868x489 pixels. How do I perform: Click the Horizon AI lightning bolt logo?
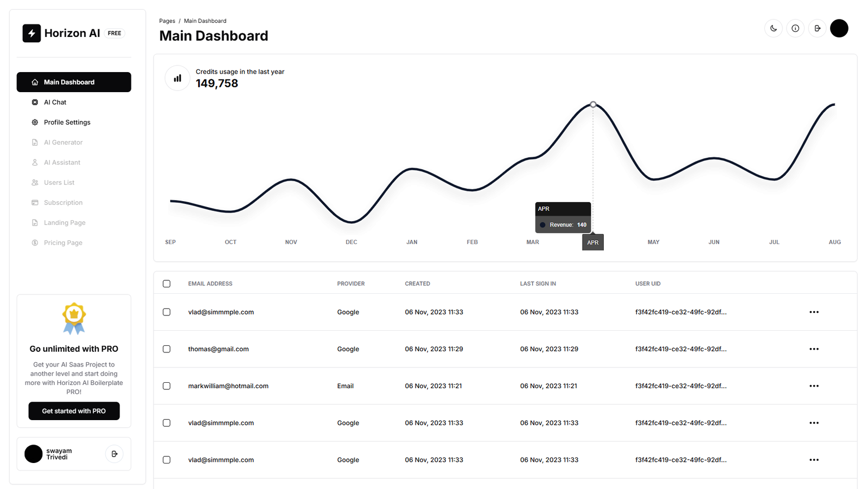tap(31, 33)
